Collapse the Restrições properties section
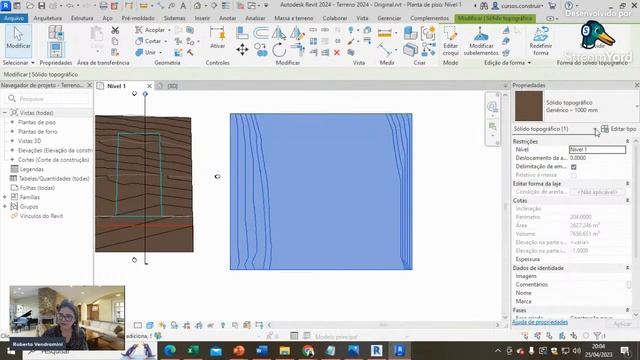This screenshot has height=360, width=640. coord(627,141)
